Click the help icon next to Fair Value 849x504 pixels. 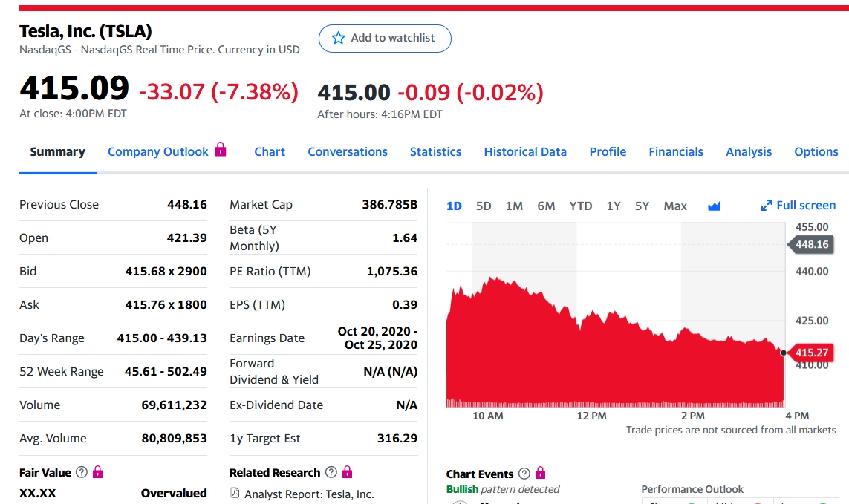[x=82, y=473]
